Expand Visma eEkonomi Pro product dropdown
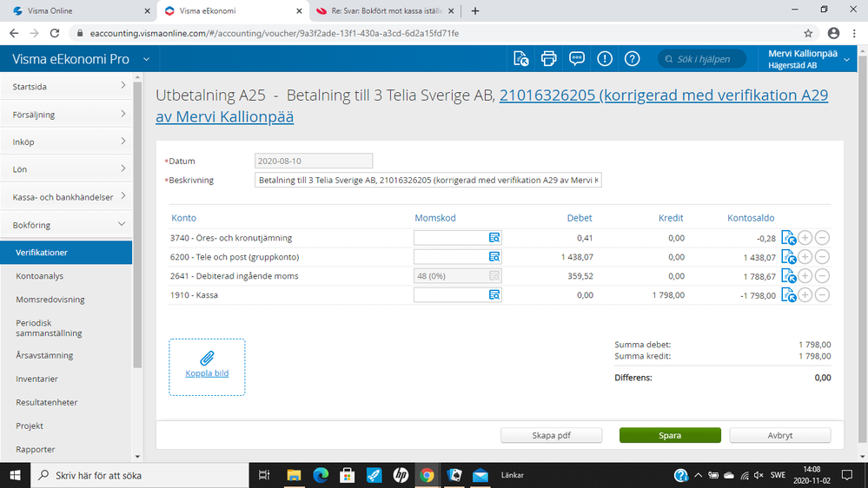 click(147, 59)
